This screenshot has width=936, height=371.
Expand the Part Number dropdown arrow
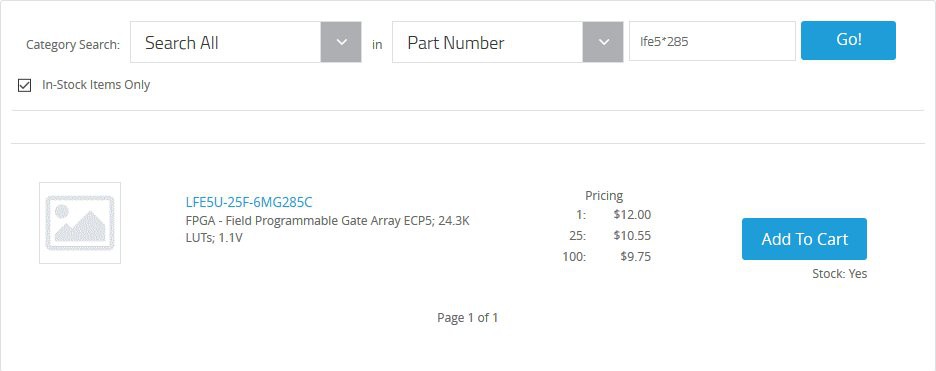click(x=603, y=42)
